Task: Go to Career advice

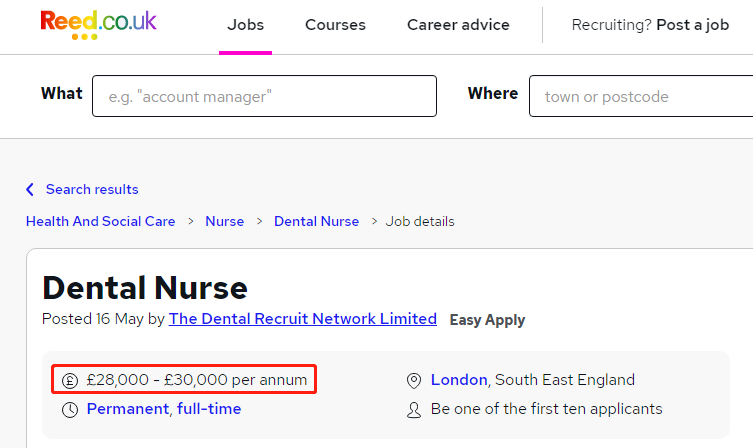Action: click(458, 24)
